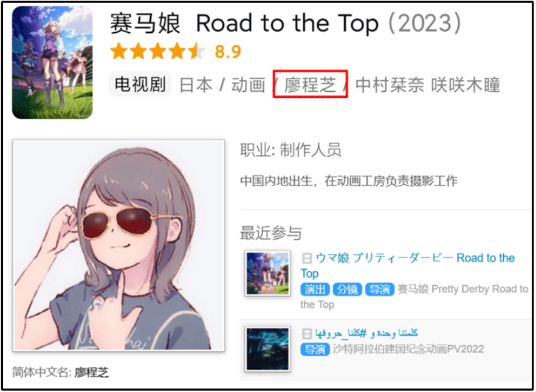Click the dark PV2022 thumbnail

point(267,349)
